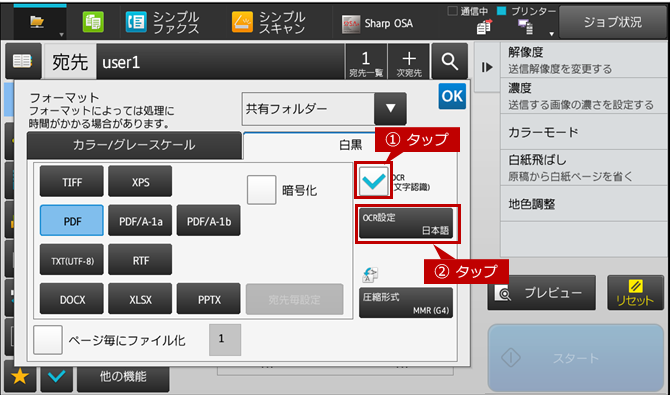Open シンプルスキャン mode

click(x=268, y=22)
